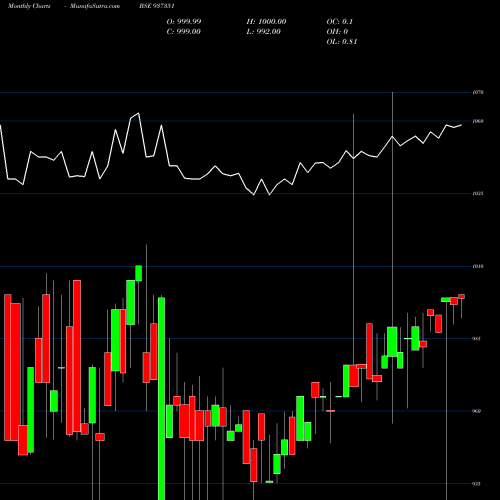500x500 pixels.
Task: Click the 993 price axis label
Action: click(477, 339)
